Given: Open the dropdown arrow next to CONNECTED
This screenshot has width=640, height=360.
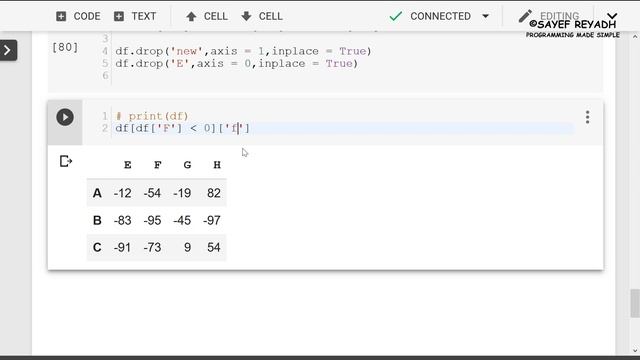Looking at the screenshot, I should 485,16.
